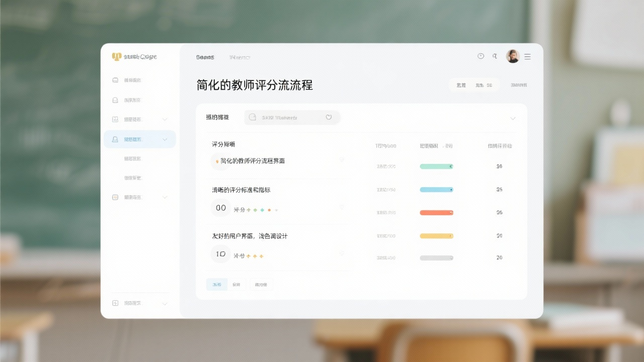This screenshot has width=644, height=362.
Task: Click the leftmost button in the top-right button group
Action: (461, 84)
